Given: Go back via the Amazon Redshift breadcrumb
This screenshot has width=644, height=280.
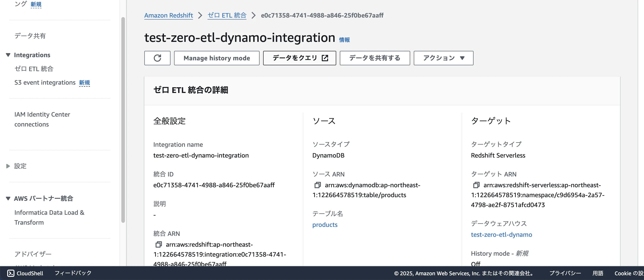Looking at the screenshot, I should [x=168, y=15].
